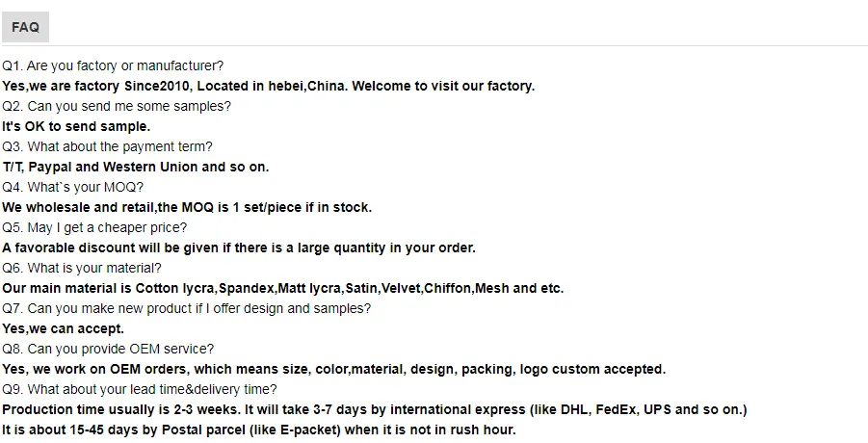
Task: Select the production time 2-3 weeks answer
Action: [x=374, y=409]
